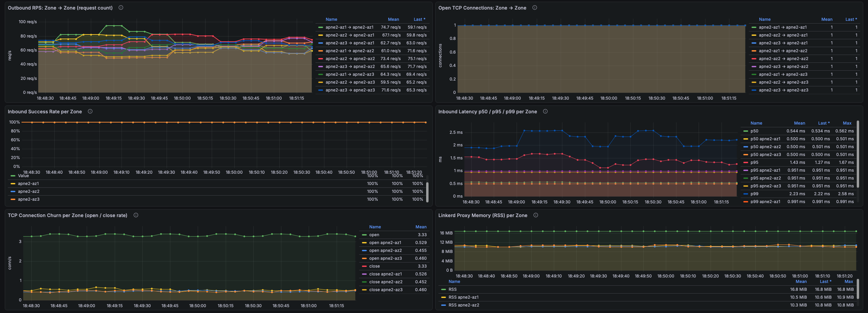This screenshot has width=868, height=313.
Task: Open the Outbound RPS panel title menu
Action: point(60,8)
